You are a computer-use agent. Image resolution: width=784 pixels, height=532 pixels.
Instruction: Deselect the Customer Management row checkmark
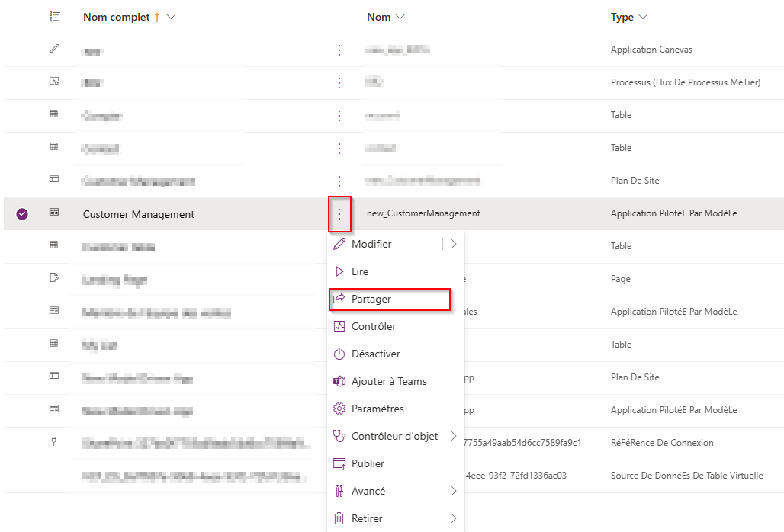click(21, 213)
